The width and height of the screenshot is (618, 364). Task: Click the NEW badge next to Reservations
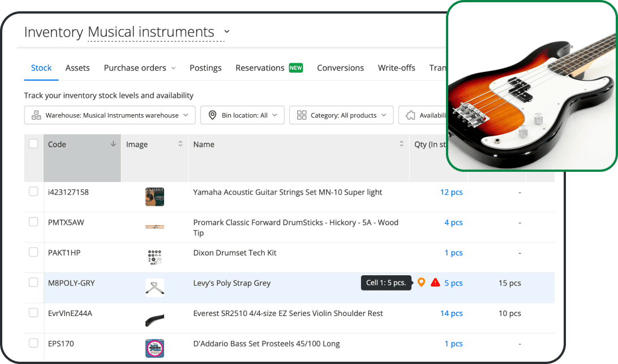(x=295, y=67)
